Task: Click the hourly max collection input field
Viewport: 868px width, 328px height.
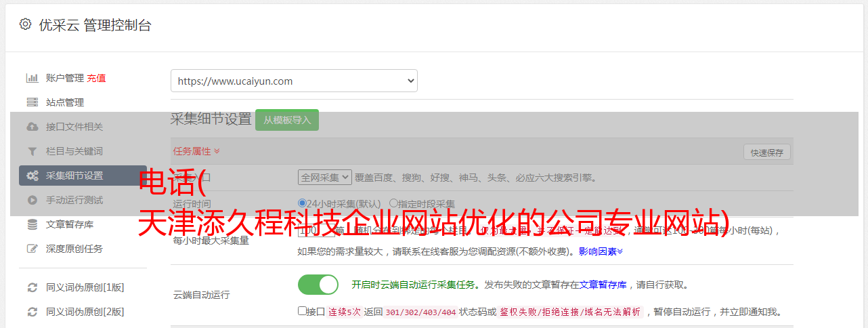Action: pyautogui.click(x=316, y=230)
